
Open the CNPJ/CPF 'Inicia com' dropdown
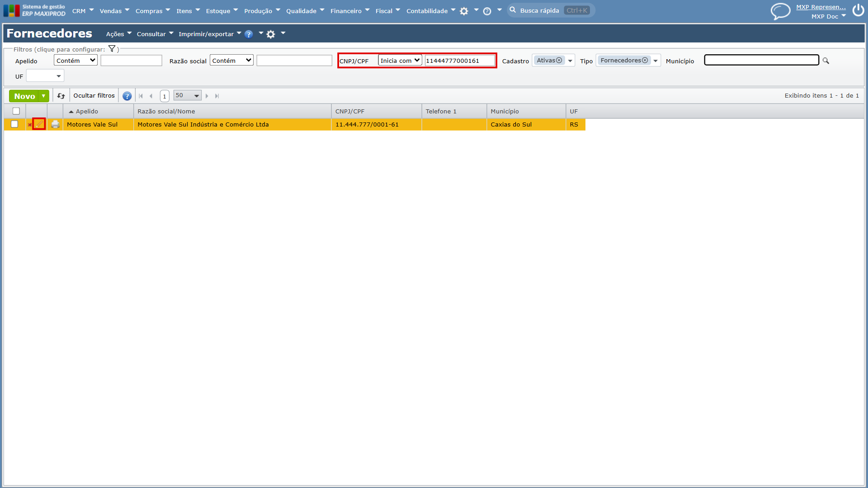[x=400, y=61]
